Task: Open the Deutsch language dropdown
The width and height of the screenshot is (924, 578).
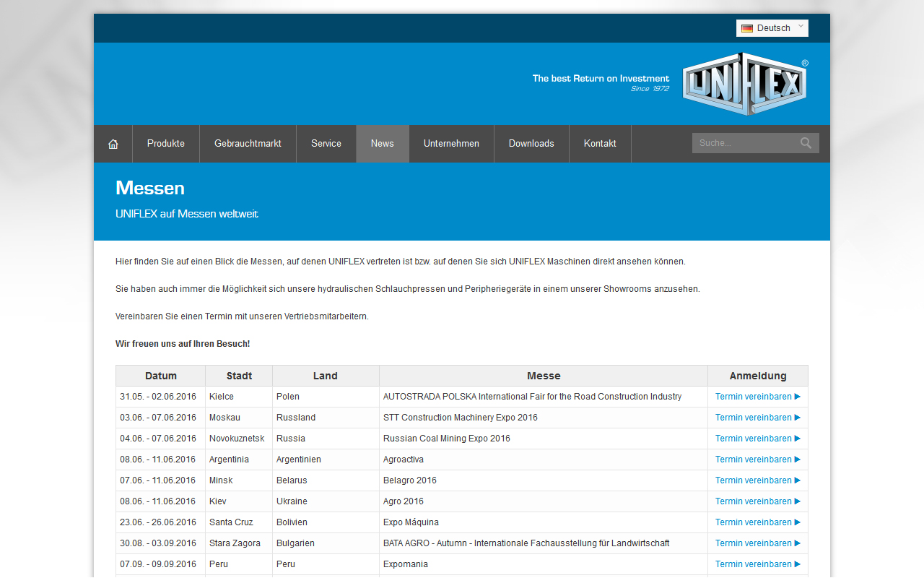Action: point(772,28)
